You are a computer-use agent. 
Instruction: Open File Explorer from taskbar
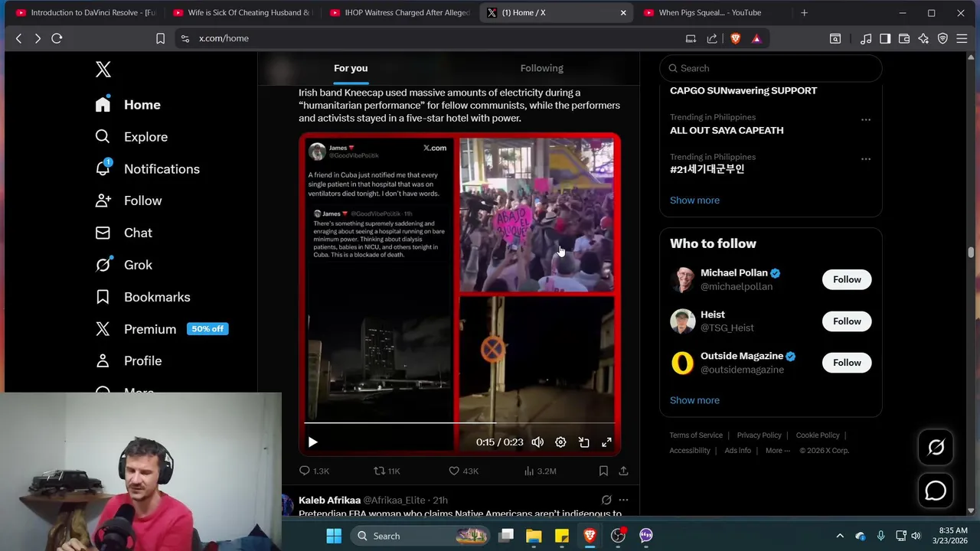click(534, 536)
